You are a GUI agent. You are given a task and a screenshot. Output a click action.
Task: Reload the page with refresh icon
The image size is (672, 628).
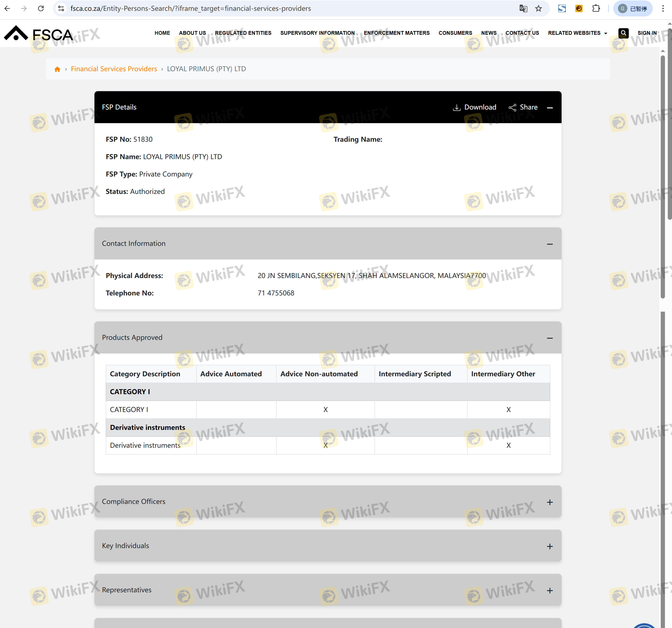[x=41, y=8]
